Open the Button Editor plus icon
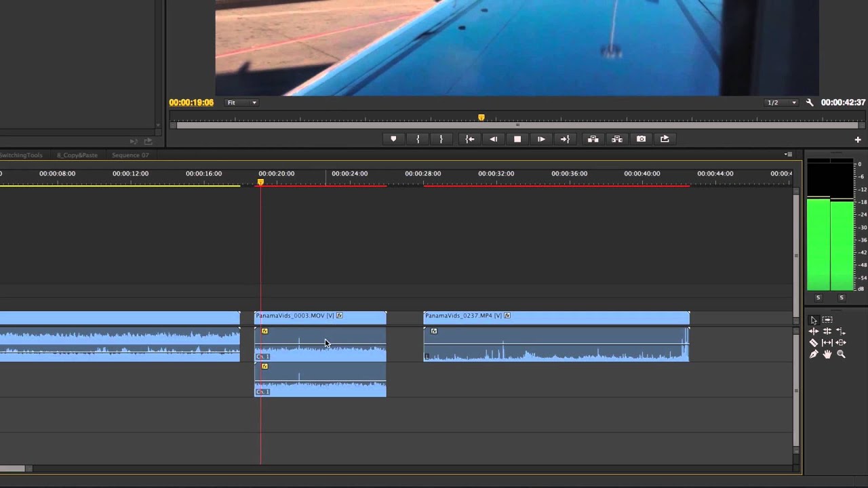This screenshot has height=488, width=868. (x=858, y=140)
